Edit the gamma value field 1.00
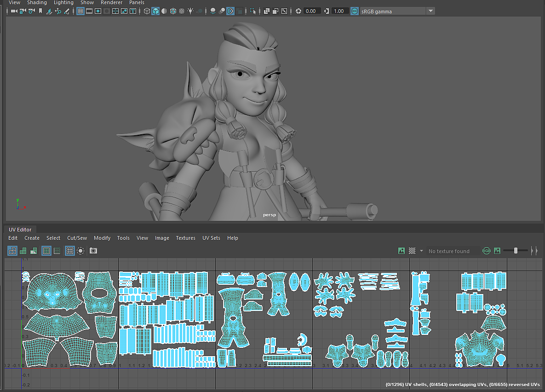The height and width of the screenshot is (392, 545). coord(340,11)
